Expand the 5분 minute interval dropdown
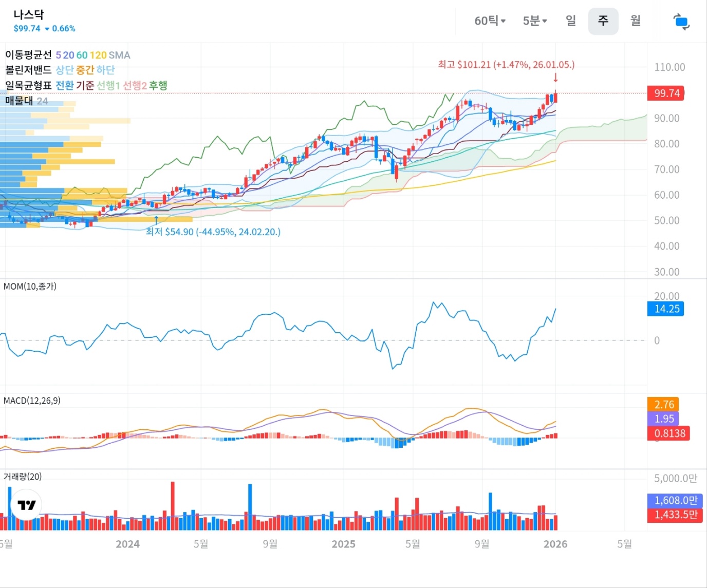The height and width of the screenshot is (588, 707). point(534,21)
